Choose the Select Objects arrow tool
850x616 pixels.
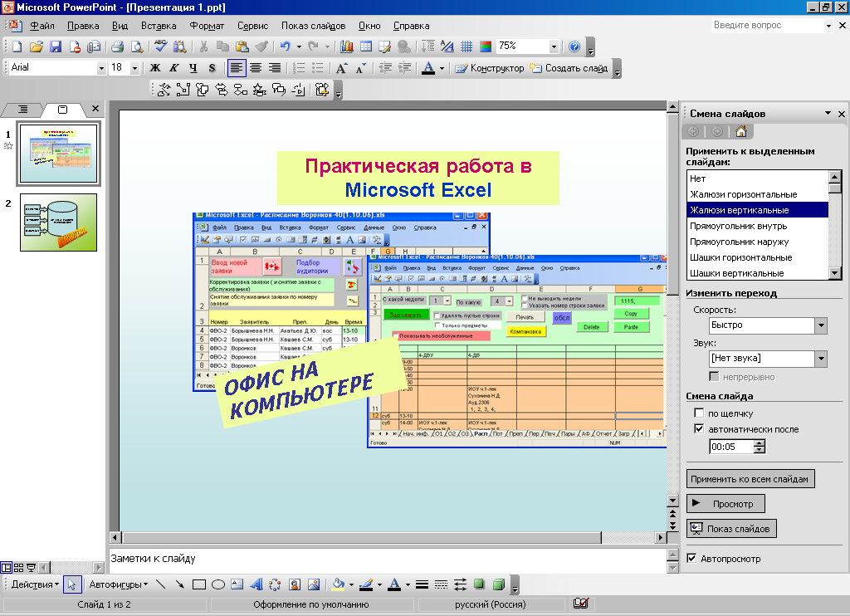71,584
